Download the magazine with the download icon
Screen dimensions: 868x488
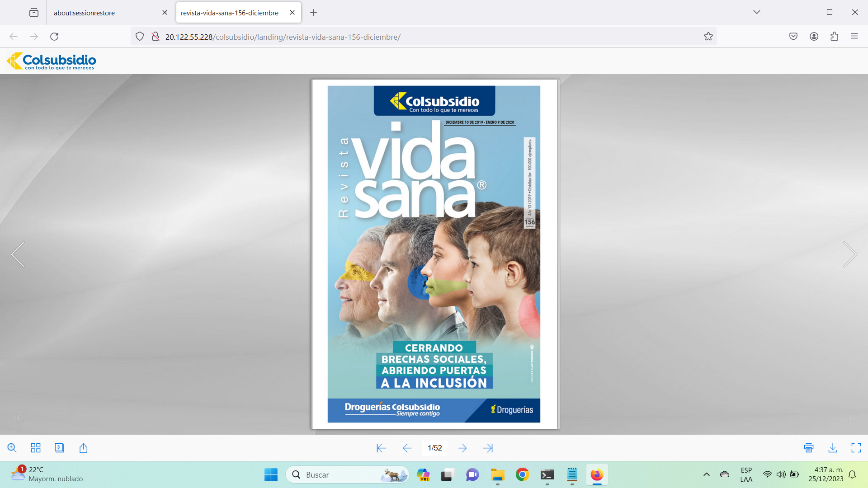tap(833, 448)
